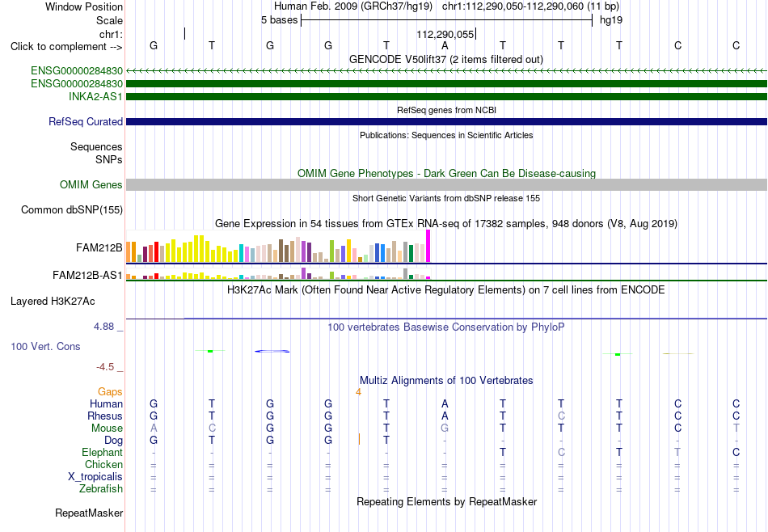768x532 pixels.
Task: Click the INKA2-AS1 gene label
Action: [x=95, y=96]
